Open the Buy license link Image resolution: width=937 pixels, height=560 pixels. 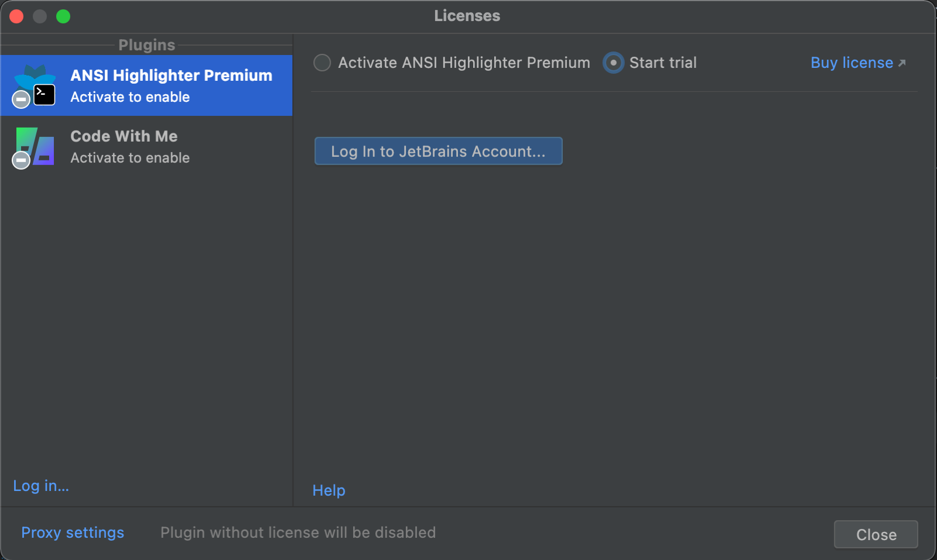[x=851, y=63]
